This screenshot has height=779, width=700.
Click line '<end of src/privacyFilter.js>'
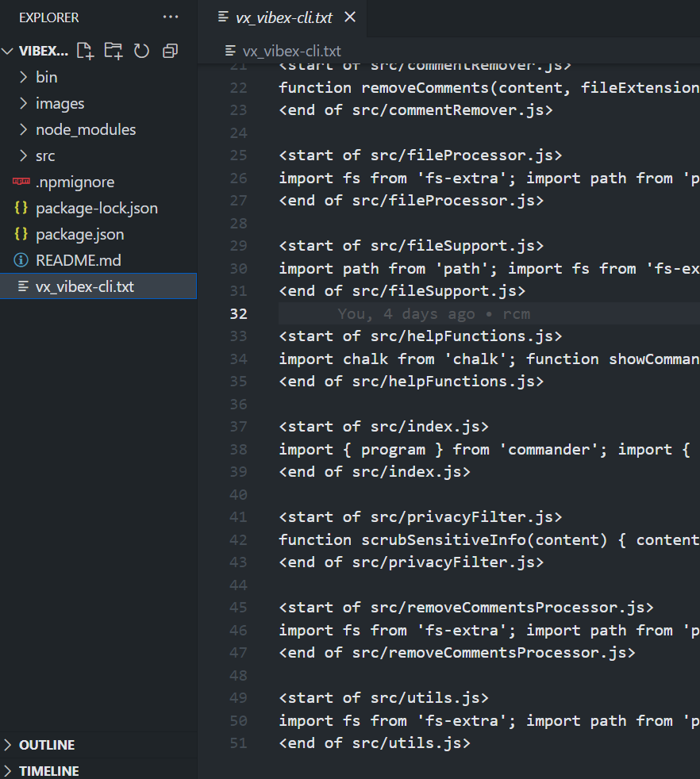tap(411, 562)
